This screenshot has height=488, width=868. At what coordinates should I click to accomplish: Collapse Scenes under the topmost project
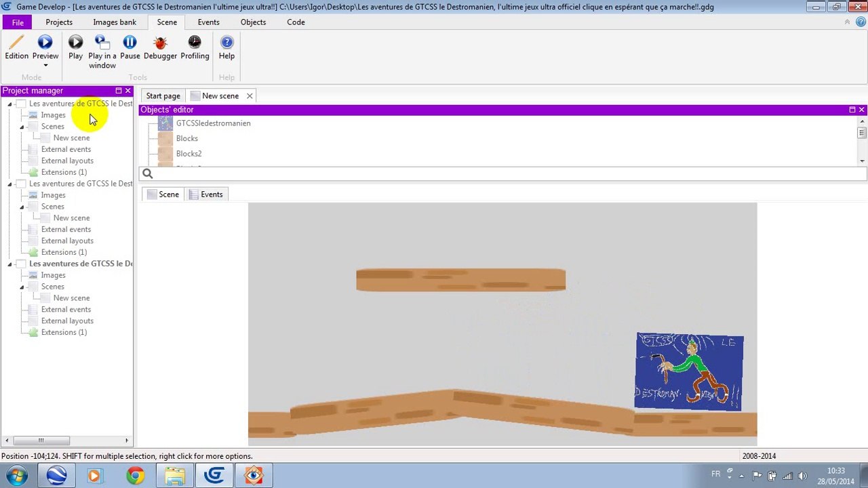coord(22,127)
